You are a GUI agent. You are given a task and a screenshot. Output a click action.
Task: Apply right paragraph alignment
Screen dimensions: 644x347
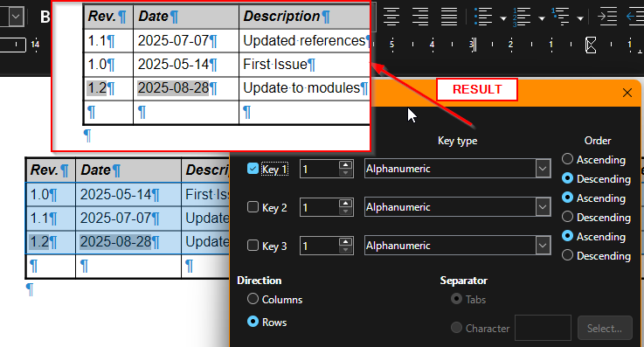pos(420,17)
